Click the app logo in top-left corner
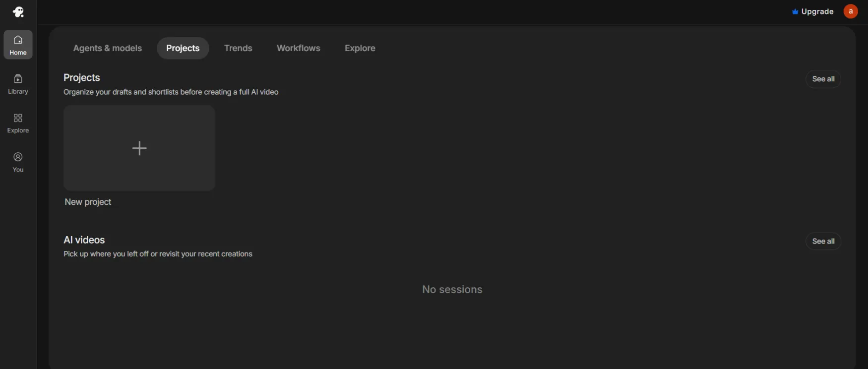This screenshot has height=369, width=868. click(x=18, y=12)
